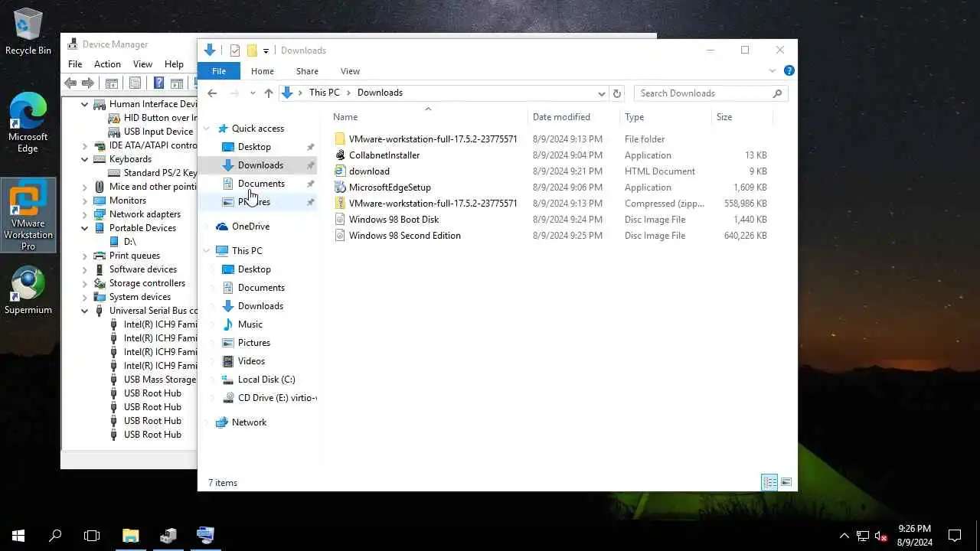This screenshot has width=980, height=551.
Task: Click Explorer back navigation arrow
Action: pos(212,93)
